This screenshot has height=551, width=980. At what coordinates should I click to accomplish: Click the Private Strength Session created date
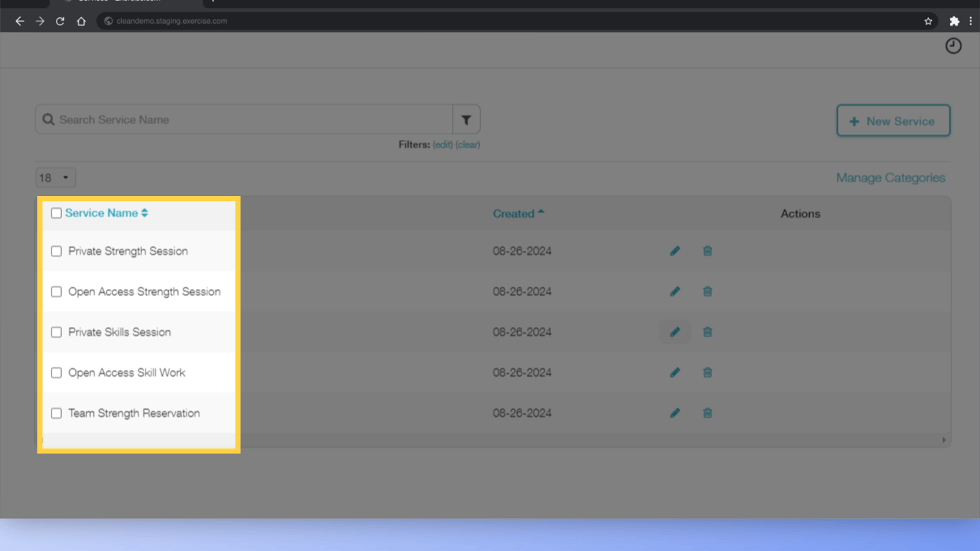pyautogui.click(x=522, y=251)
